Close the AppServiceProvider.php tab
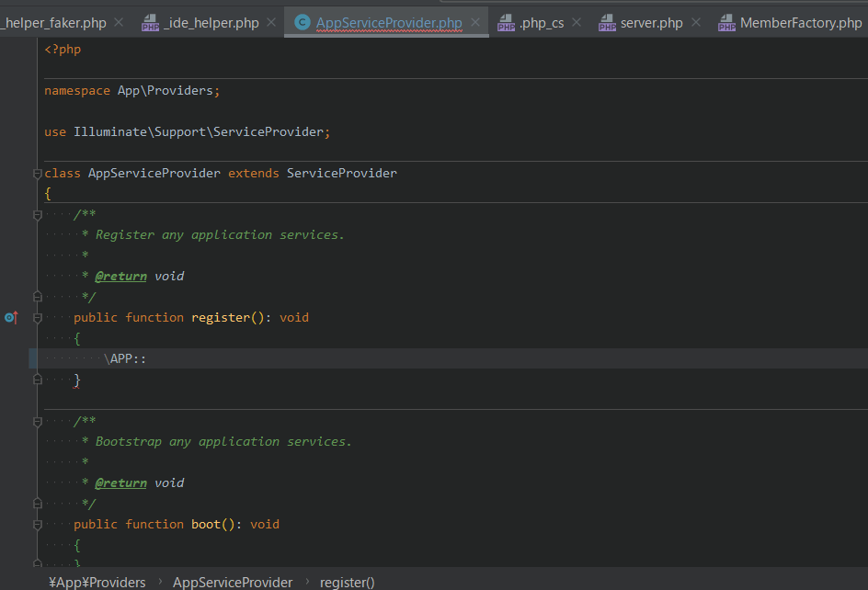This screenshot has width=868, height=590. (x=475, y=23)
